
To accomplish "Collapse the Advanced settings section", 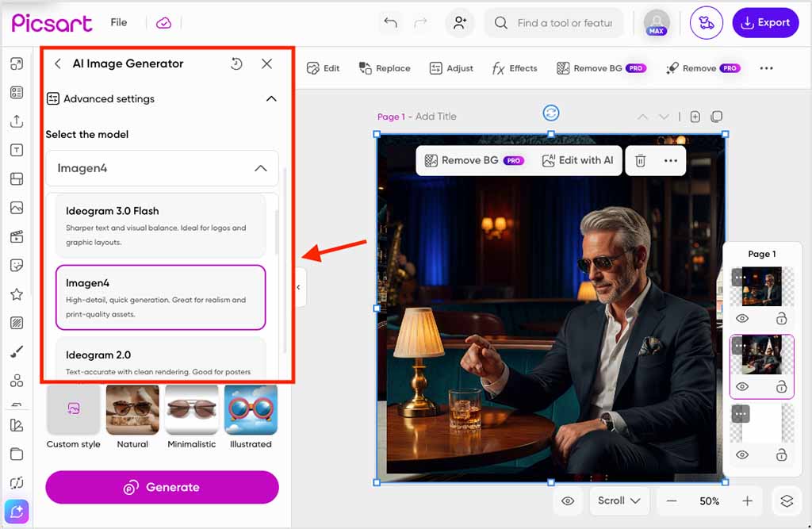I will (271, 99).
